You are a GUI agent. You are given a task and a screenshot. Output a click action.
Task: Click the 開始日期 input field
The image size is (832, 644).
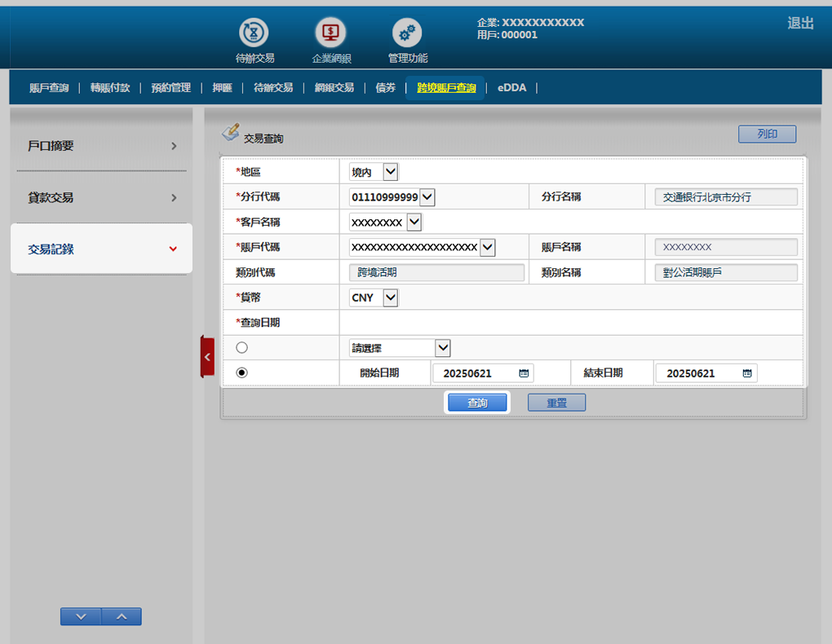[483, 373]
